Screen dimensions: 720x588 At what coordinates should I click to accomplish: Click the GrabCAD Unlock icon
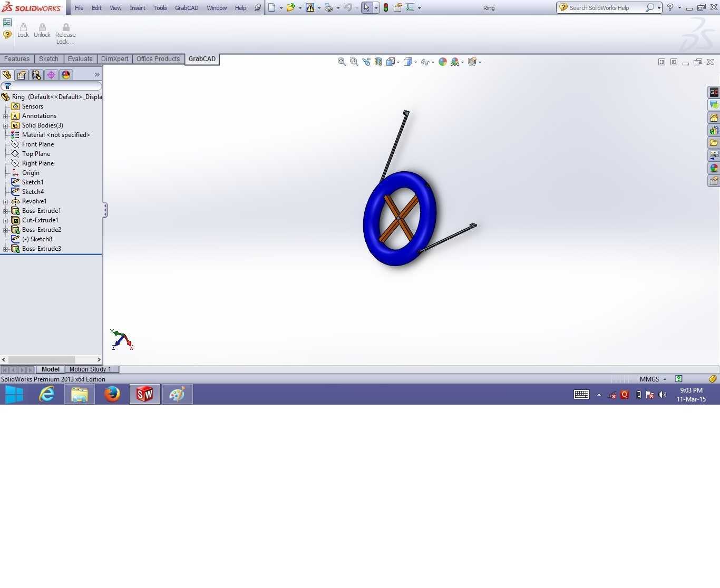click(42, 30)
